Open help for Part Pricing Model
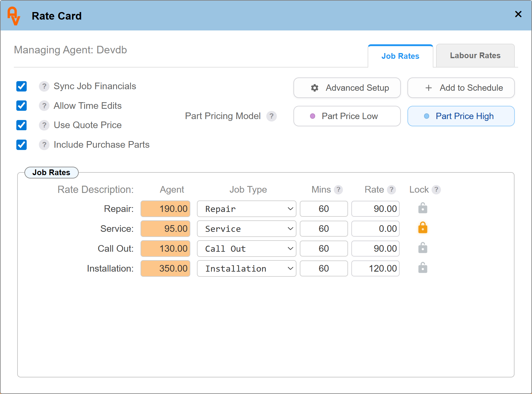This screenshot has height=394, width=532. [x=271, y=116]
